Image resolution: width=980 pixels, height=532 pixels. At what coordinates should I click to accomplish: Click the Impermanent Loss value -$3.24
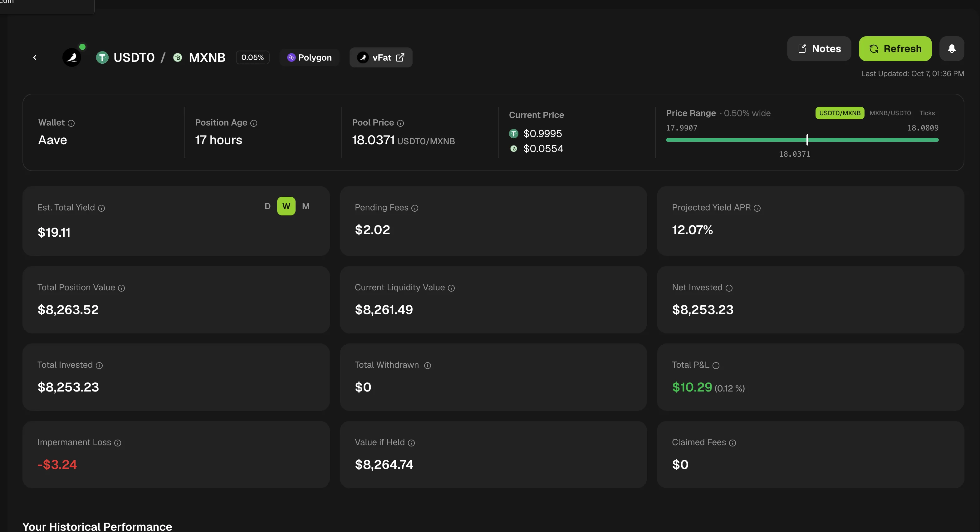click(x=57, y=464)
